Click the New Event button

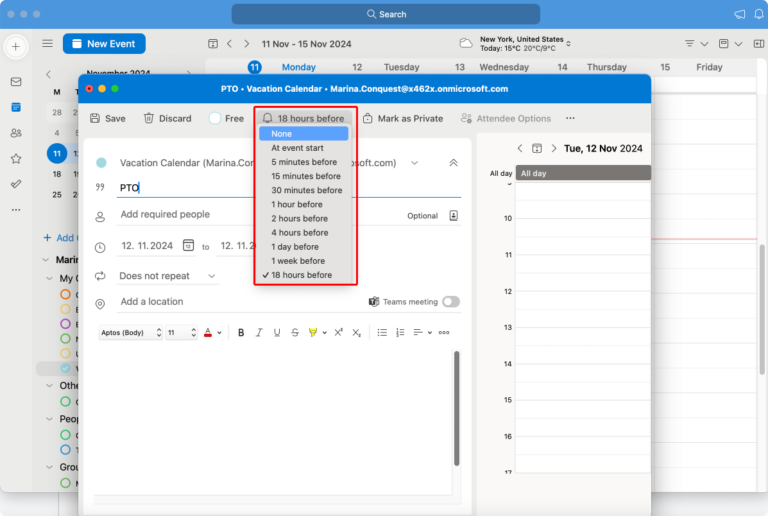click(104, 44)
